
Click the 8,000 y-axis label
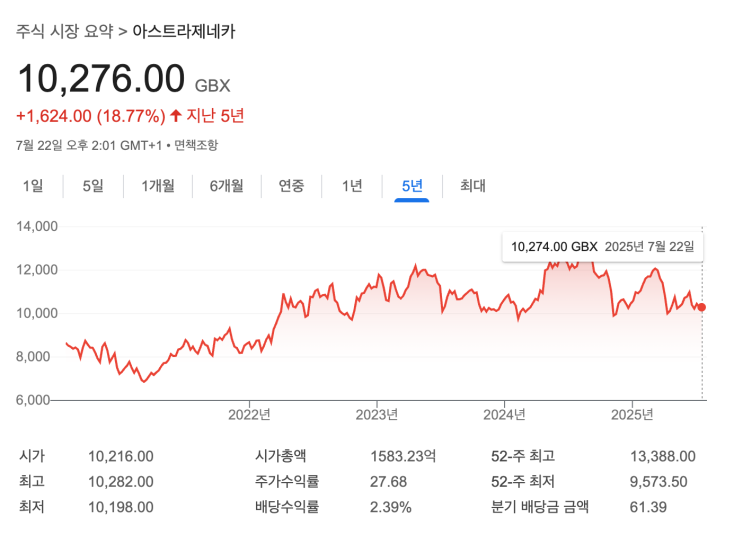point(33,356)
